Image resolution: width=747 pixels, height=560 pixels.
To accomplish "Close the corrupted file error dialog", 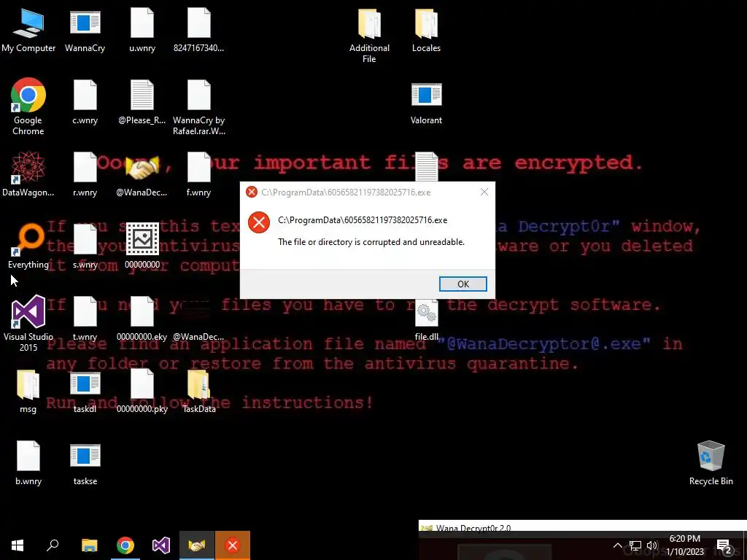I will [484, 192].
